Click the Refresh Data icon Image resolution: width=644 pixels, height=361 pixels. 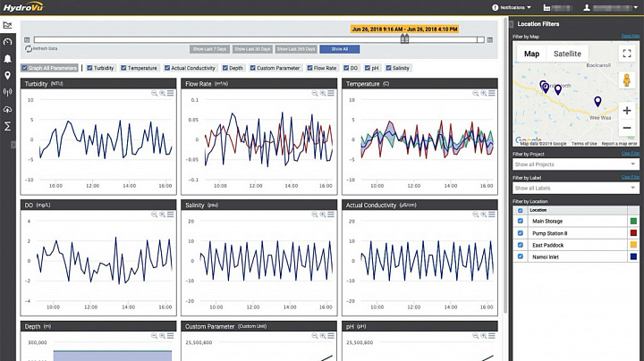[x=29, y=48]
